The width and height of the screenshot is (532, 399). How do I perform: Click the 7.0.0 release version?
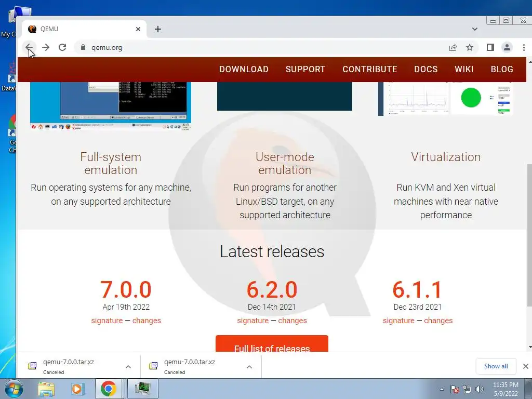click(126, 290)
